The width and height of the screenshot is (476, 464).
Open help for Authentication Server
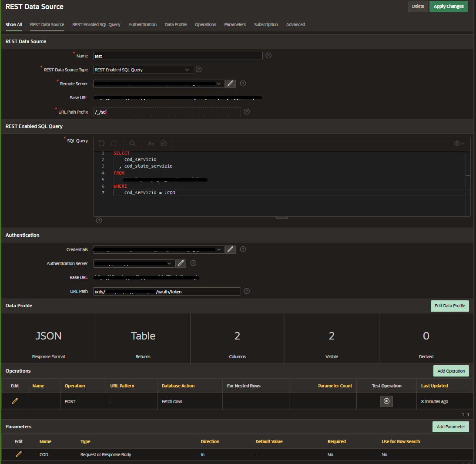click(x=193, y=263)
